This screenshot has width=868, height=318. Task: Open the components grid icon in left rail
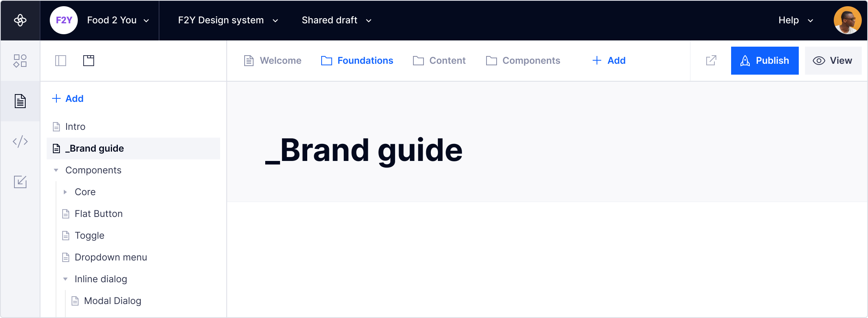coord(20,61)
